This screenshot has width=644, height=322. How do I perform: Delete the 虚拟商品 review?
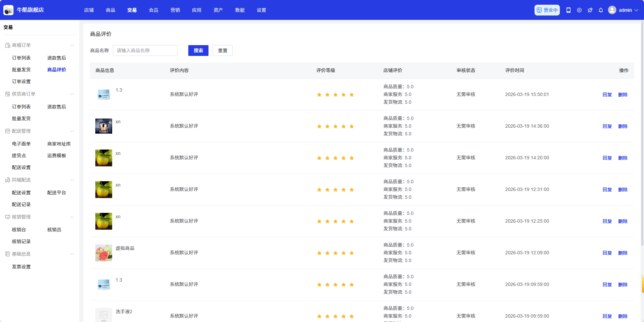click(623, 253)
